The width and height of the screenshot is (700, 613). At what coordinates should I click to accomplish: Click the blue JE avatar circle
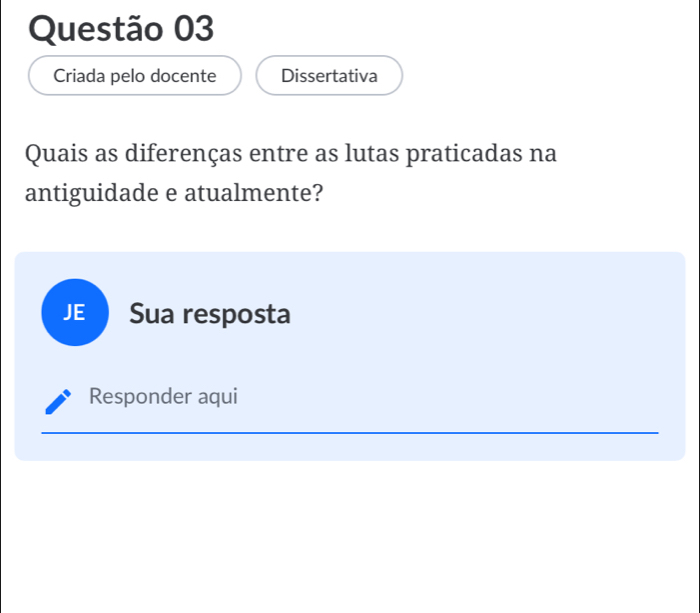tap(75, 313)
